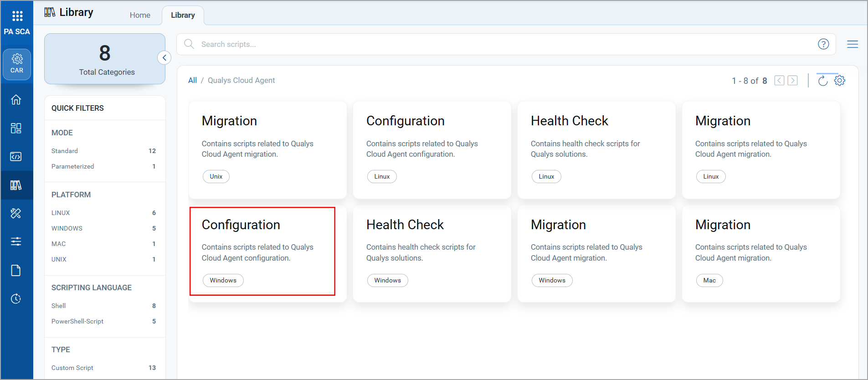Open the Dashboard icon in sidebar
The image size is (868, 380).
16,128
